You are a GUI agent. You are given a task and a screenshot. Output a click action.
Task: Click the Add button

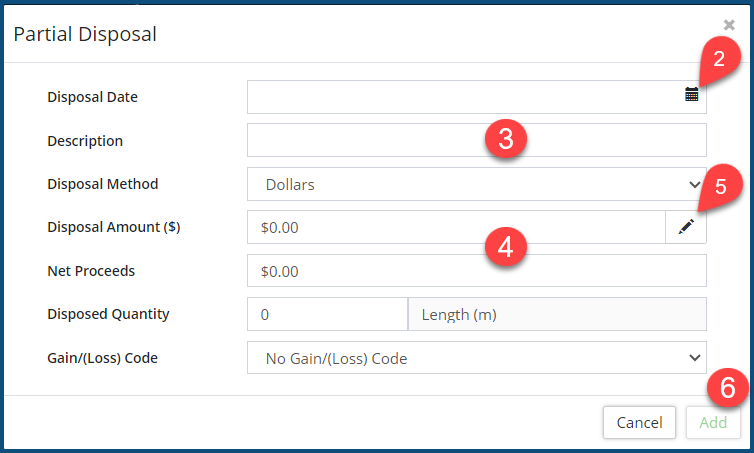tap(713, 422)
